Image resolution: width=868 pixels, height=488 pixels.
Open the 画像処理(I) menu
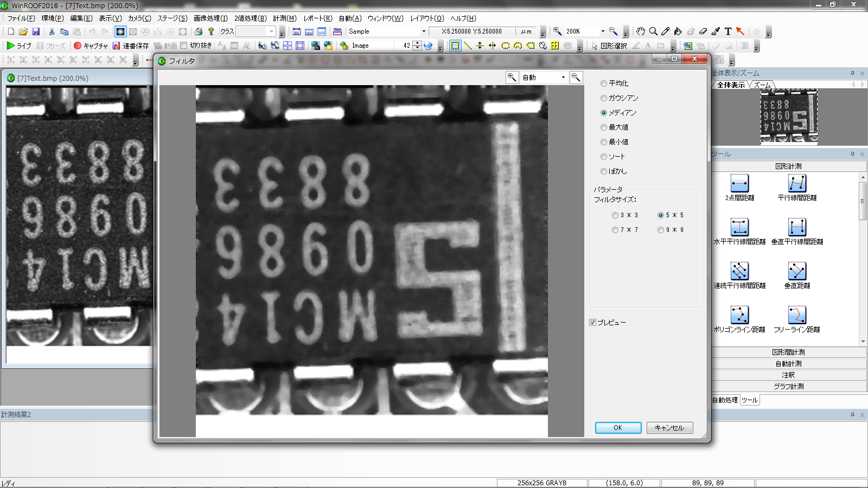[x=210, y=18]
